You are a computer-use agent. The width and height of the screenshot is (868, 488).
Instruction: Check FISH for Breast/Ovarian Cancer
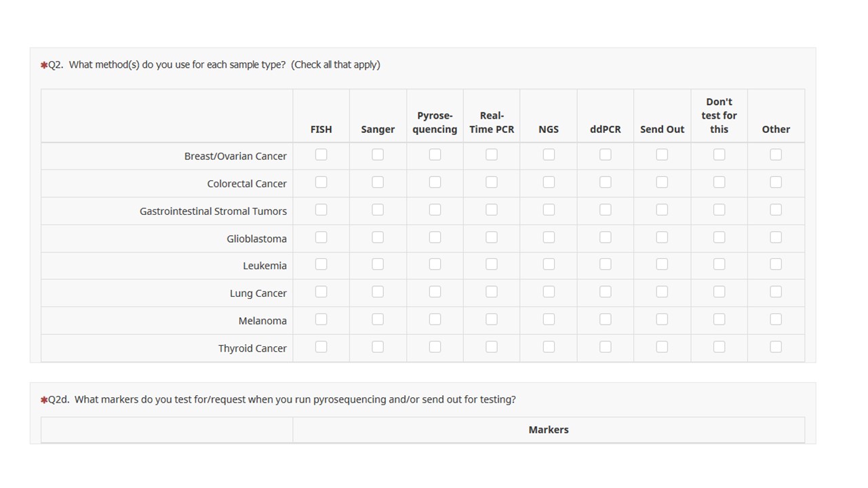321,155
